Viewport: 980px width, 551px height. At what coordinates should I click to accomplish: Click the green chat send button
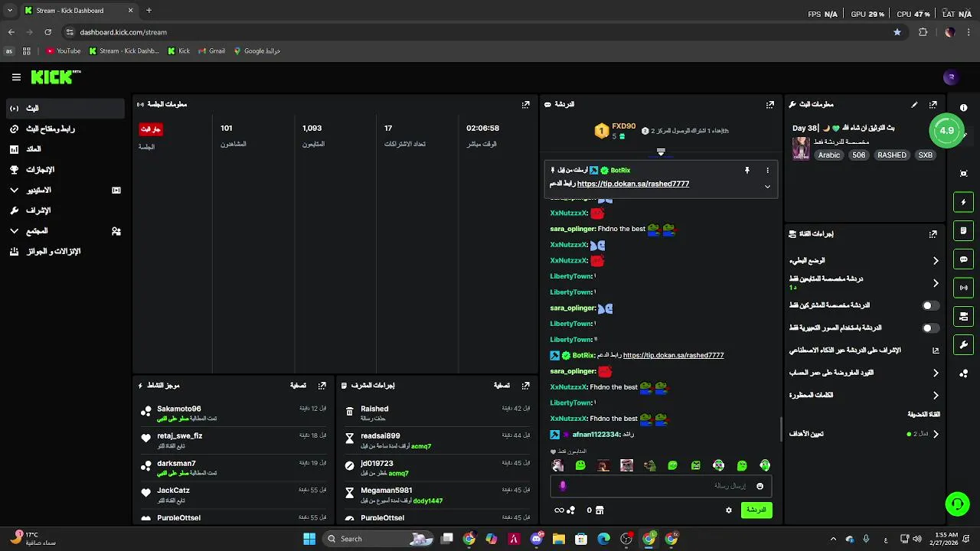(756, 510)
